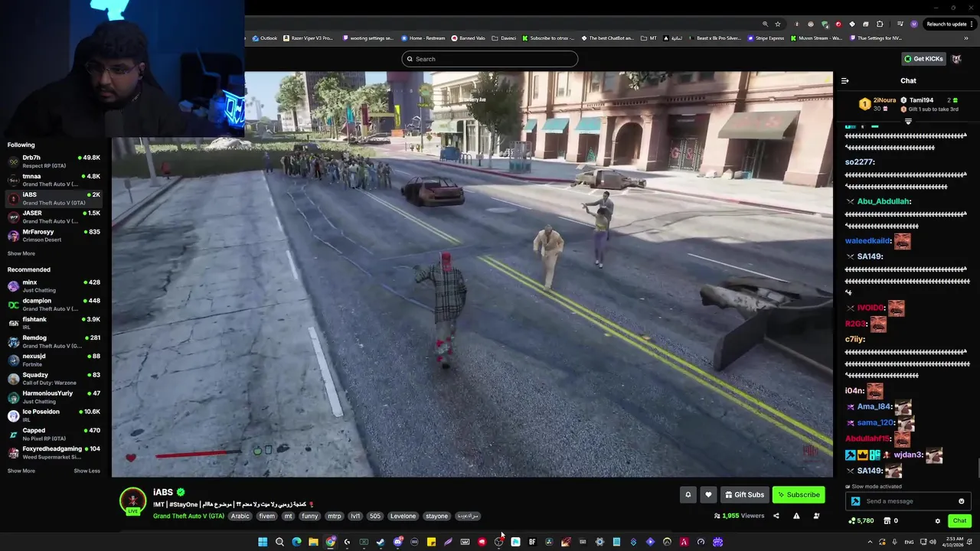Click the Arabic language tag

[x=240, y=516]
